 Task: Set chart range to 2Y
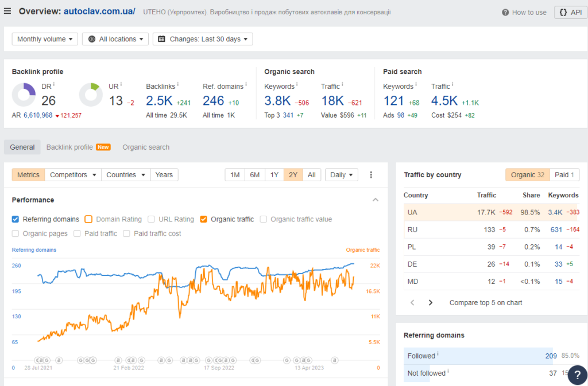[x=293, y=175]
